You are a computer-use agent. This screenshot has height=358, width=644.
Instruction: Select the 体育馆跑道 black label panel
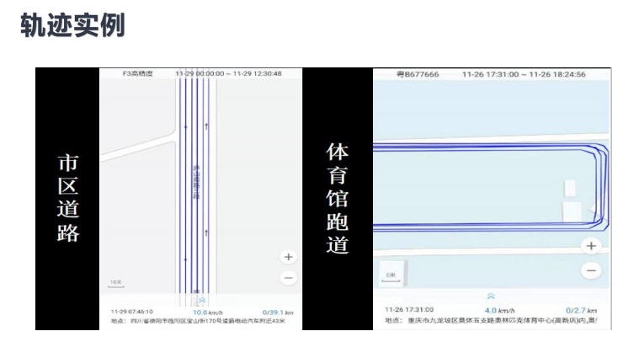(x=337, y=197)
